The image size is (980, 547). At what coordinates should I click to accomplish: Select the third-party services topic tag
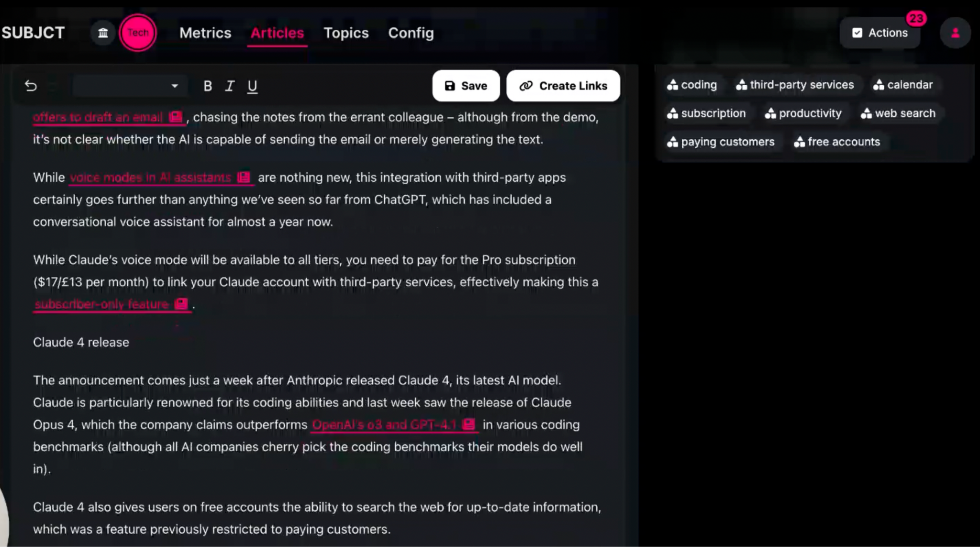tap(795, 85)
